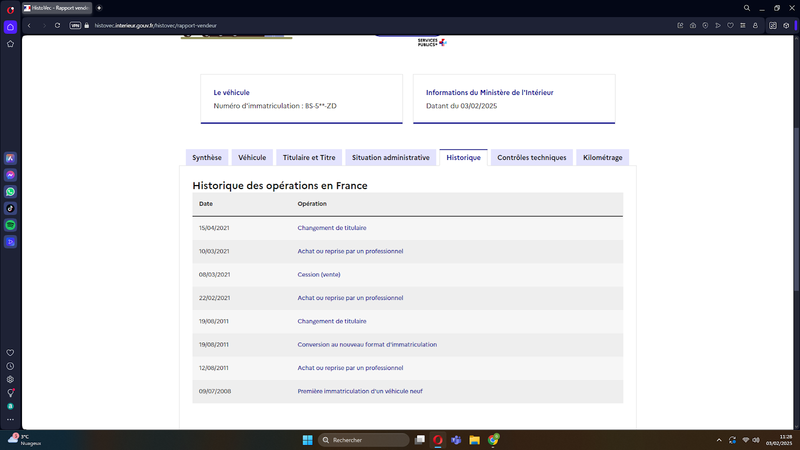Open bookmarks star icon in sidebar
This screenshot has width=800, height=450.
click(10, 44)
